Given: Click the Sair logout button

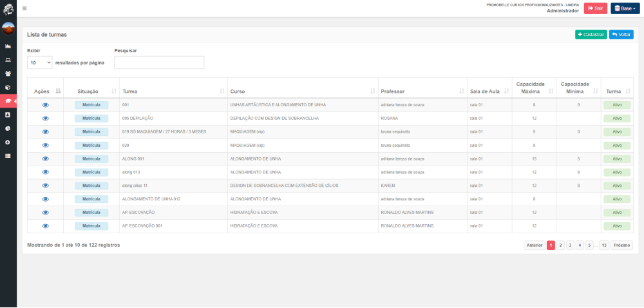Looking at the screenshot, I should coord(596,8).
